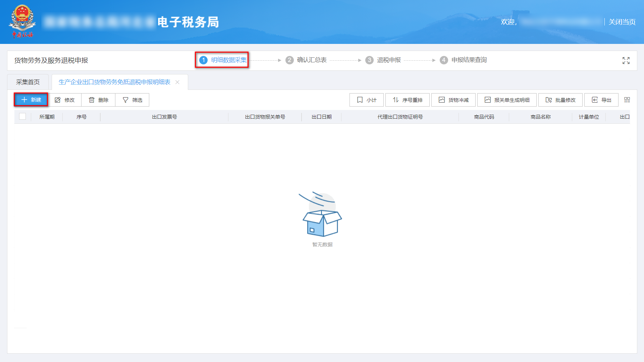Close the 明细表 tab via its X

(177, 82)
